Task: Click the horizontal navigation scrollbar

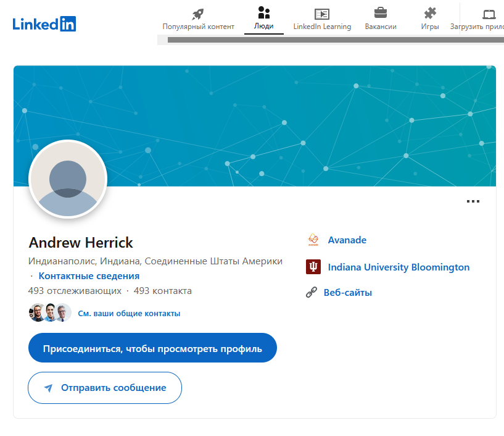Action: pos(333,40)
